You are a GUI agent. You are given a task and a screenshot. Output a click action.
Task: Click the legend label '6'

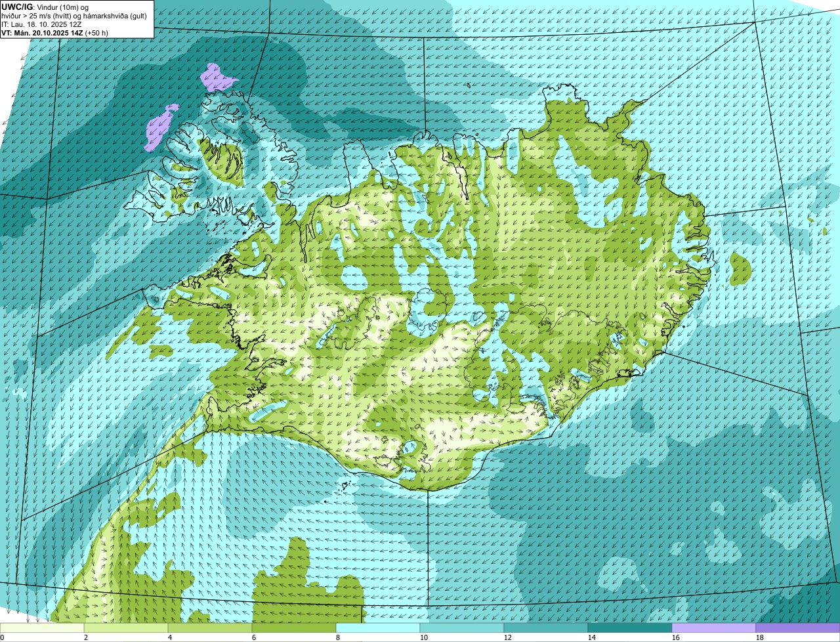[x=254, y=637]
